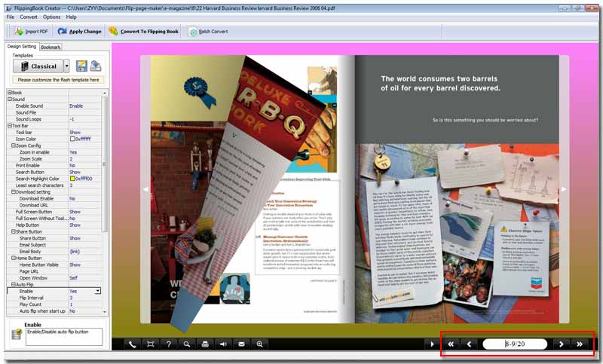Expand the Book settings group
The width and height of the screenshot is (603, 364).
click(x=9, y=93)
